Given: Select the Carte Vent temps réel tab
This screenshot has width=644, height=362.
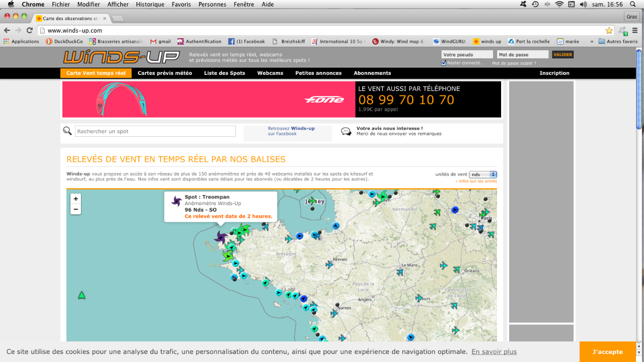Looking at the screenshot, I should point(96,73).
